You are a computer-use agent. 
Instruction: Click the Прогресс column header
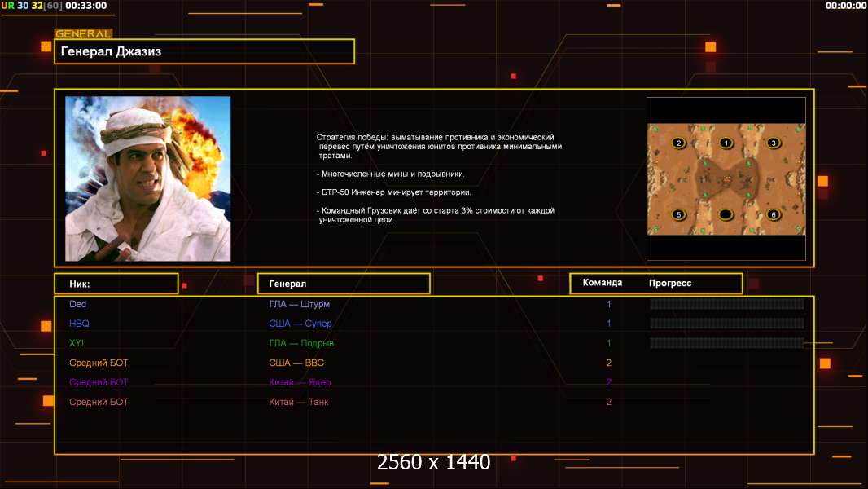coord(670,283)
